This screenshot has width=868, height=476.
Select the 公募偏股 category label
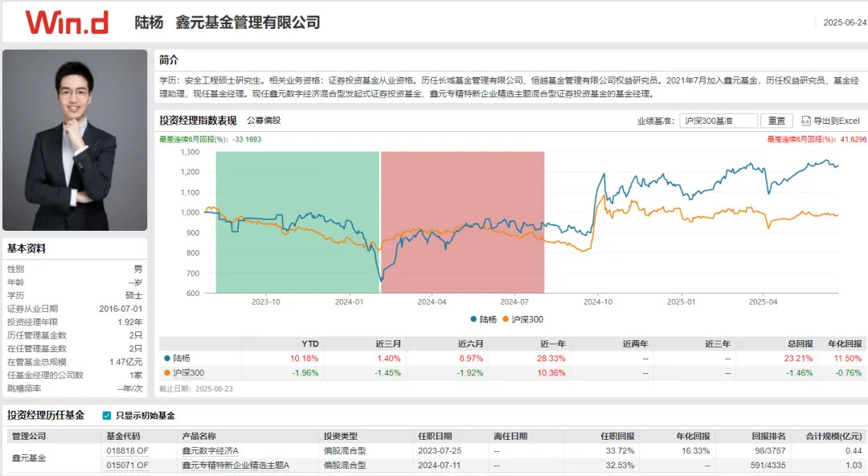(264, 121)
